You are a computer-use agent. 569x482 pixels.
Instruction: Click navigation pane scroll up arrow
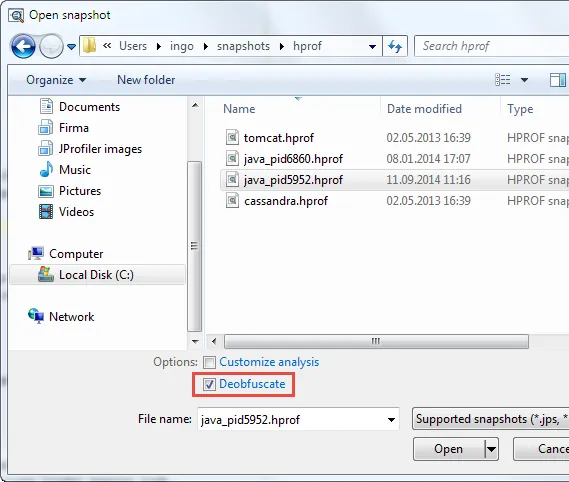(195, 106)
